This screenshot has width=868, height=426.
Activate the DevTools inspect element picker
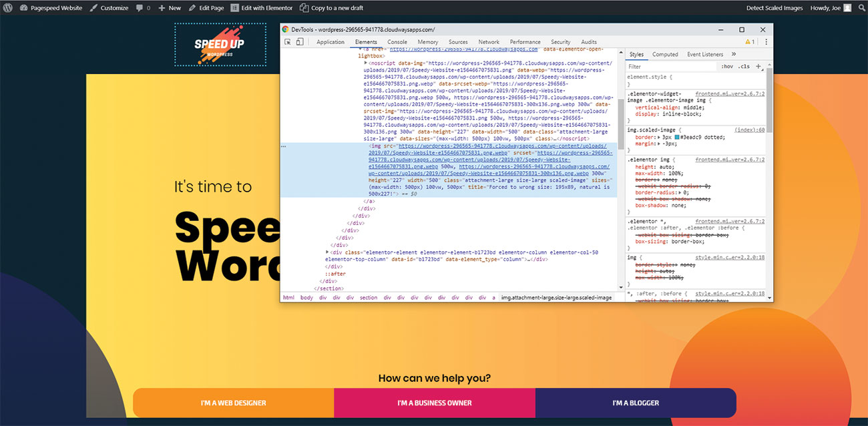(x=288, y=42)
